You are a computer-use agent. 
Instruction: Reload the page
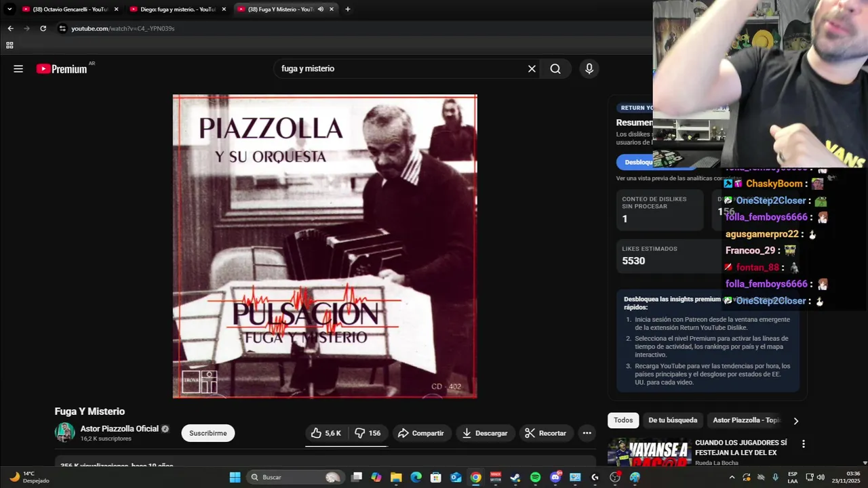tap(43, 28)
